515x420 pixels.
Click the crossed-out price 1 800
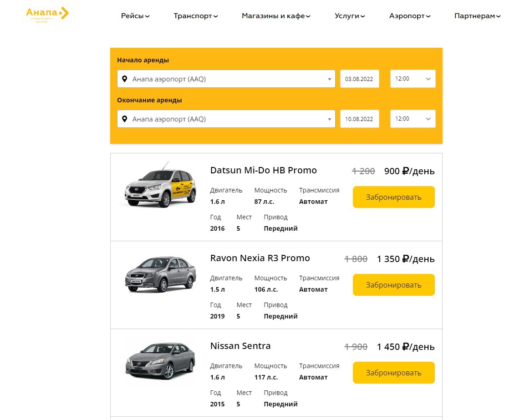[x=356, y=259]
